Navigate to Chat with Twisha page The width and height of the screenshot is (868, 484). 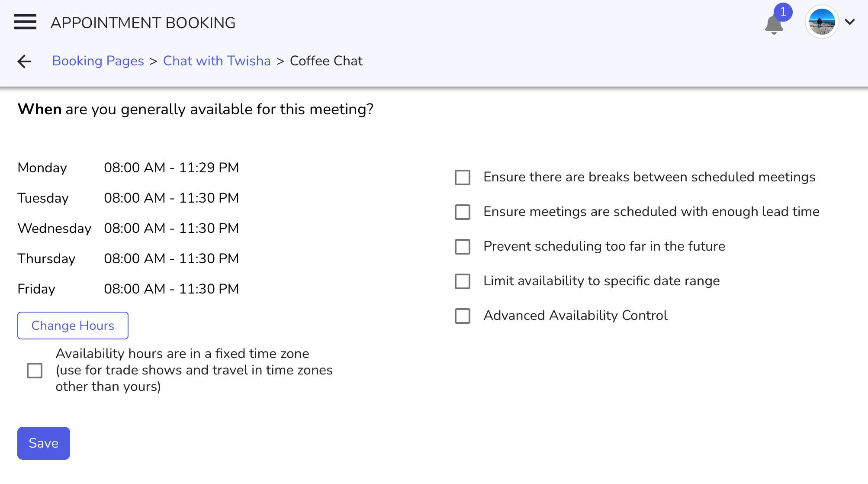pyautogui.click(x=217, y=61)
